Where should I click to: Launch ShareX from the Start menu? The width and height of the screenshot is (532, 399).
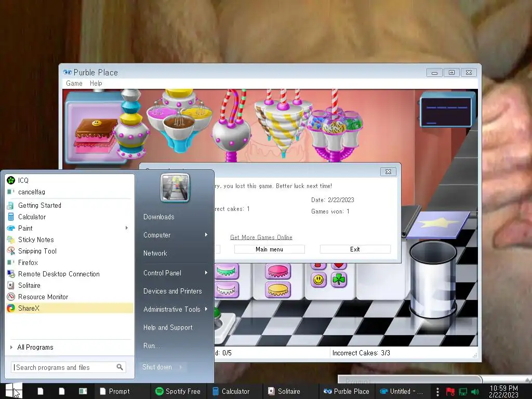coord(69,308)
